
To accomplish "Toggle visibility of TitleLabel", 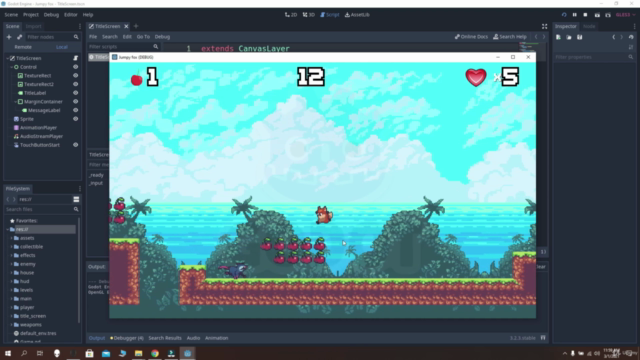I will tap(76, 93).
